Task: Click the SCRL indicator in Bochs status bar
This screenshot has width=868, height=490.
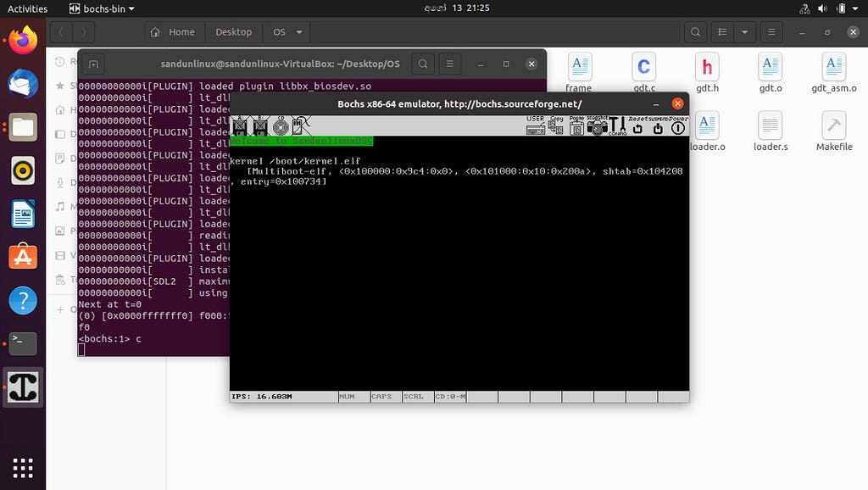Action: click(417, 397)
